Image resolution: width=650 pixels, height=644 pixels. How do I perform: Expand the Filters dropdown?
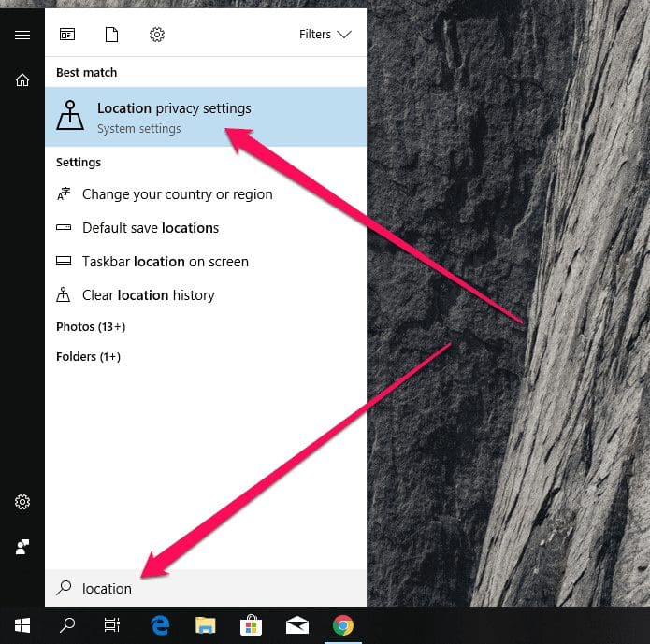pyautogui.click(x=325, y=35)
